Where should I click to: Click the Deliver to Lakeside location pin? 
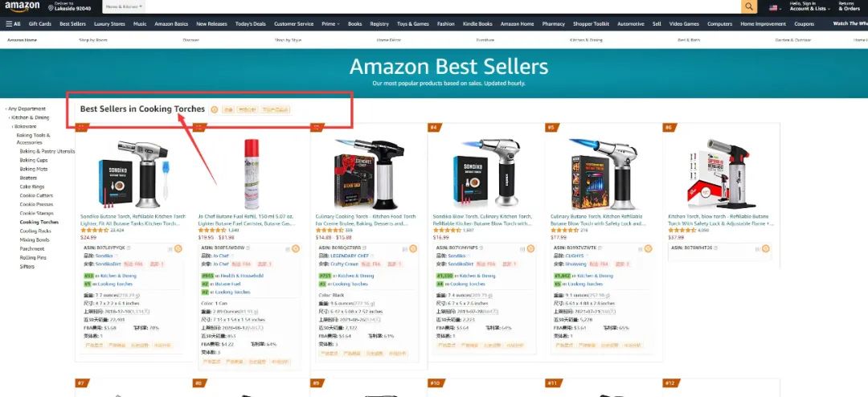coord(51,8)
